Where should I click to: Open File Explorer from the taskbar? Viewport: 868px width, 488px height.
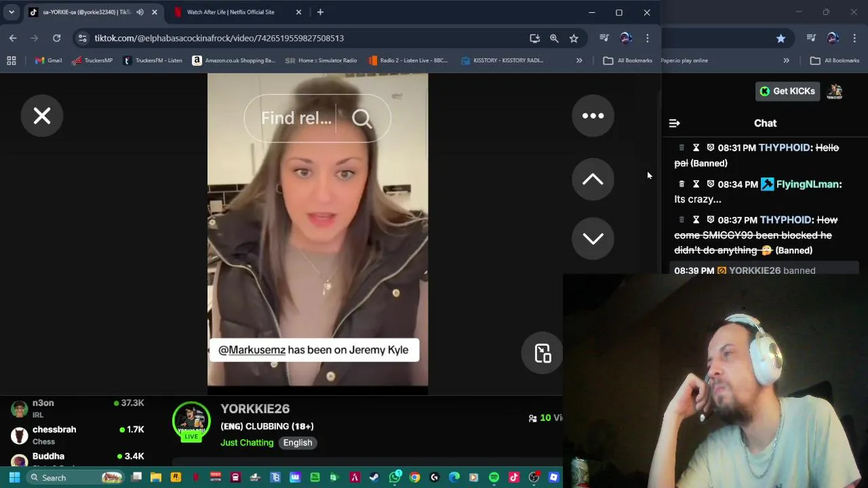(156, 478)
